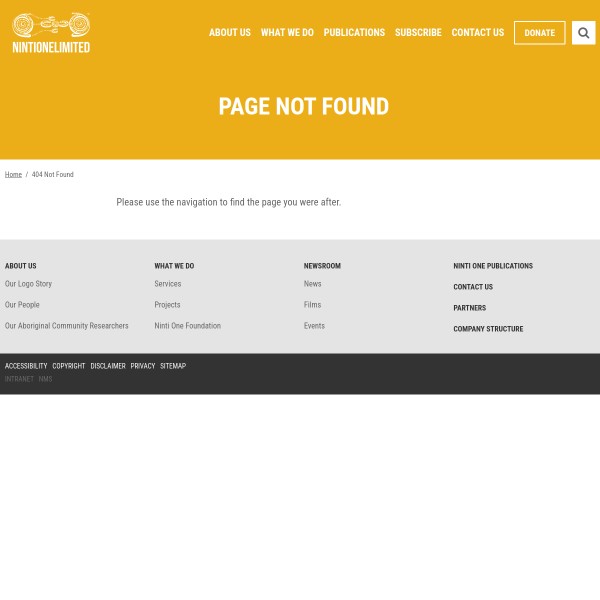Open the Intranet link

(19, 379)
